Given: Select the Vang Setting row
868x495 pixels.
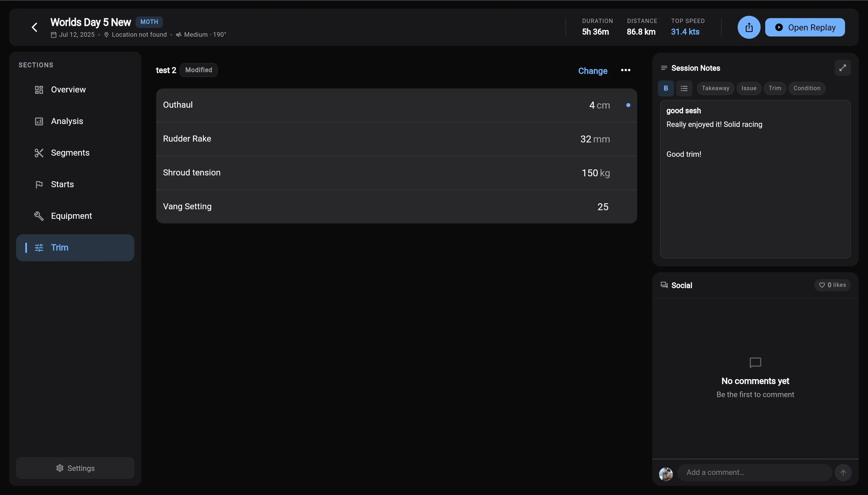Looking at the screenshot, I should pyautogui.click(x=396, y=207).
